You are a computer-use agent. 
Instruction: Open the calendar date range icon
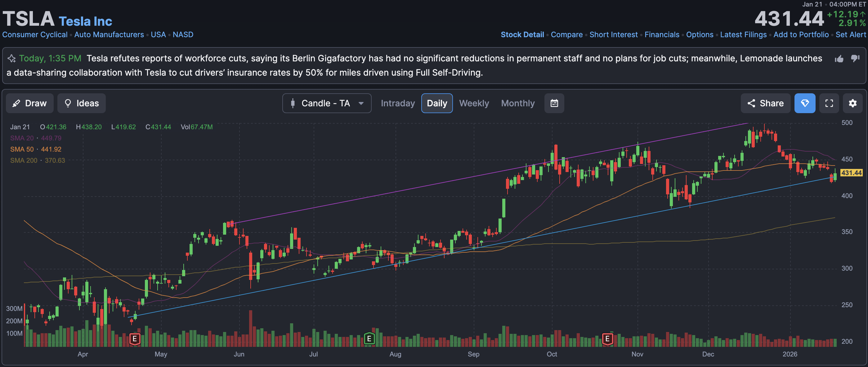(554, 103)
